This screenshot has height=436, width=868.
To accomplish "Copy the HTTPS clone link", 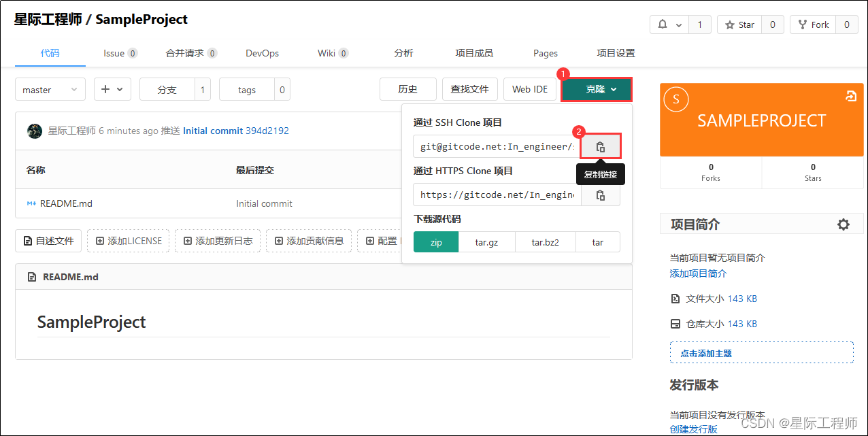I will click(601, 195).
